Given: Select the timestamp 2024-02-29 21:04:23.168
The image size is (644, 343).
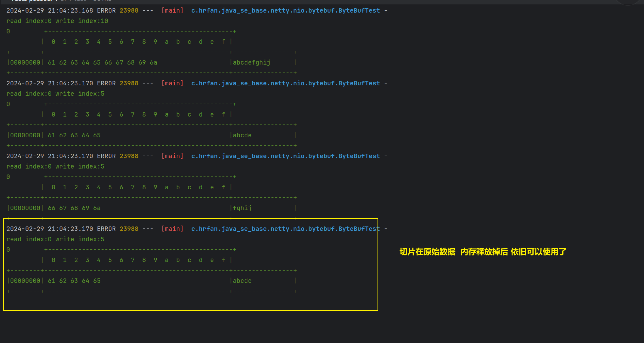Looking at the screenshot, I should (50, 10).
